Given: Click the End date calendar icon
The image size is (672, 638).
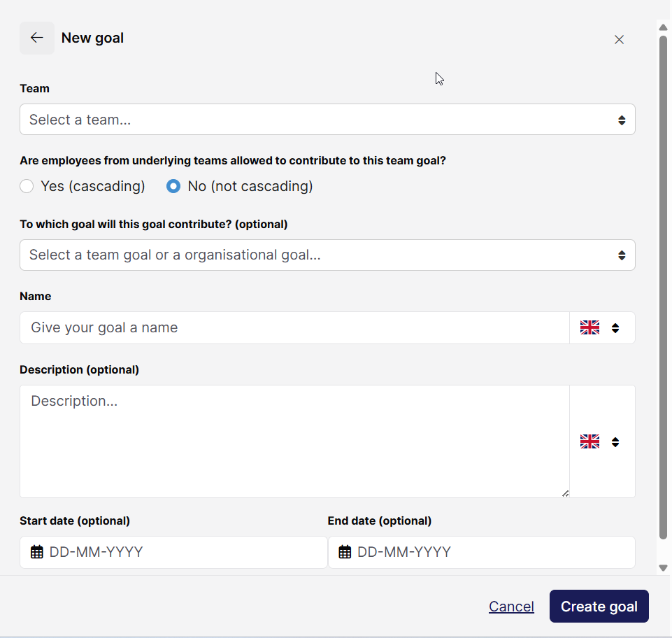Looking at the screenshot, I should click(345, 552).
